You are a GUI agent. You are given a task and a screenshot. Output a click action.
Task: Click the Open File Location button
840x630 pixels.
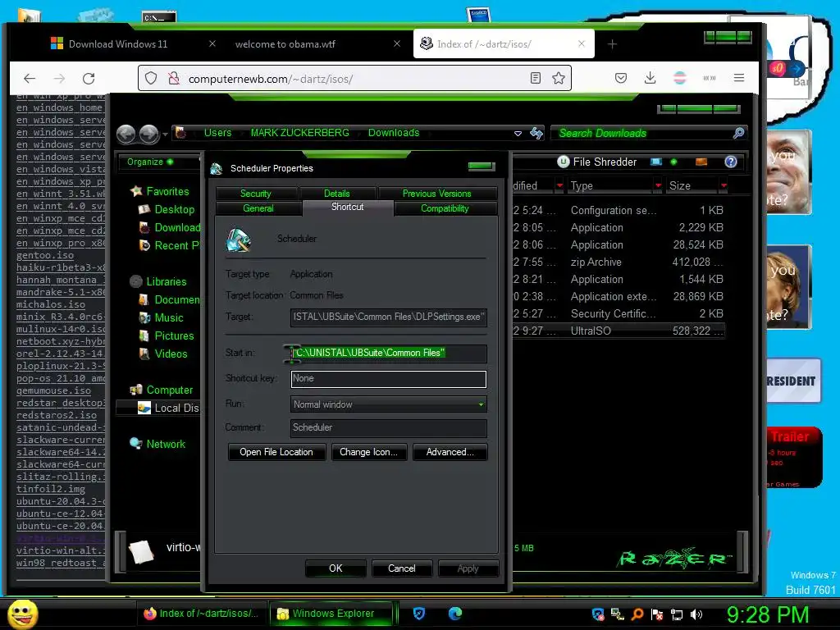[x=276, y=452]
